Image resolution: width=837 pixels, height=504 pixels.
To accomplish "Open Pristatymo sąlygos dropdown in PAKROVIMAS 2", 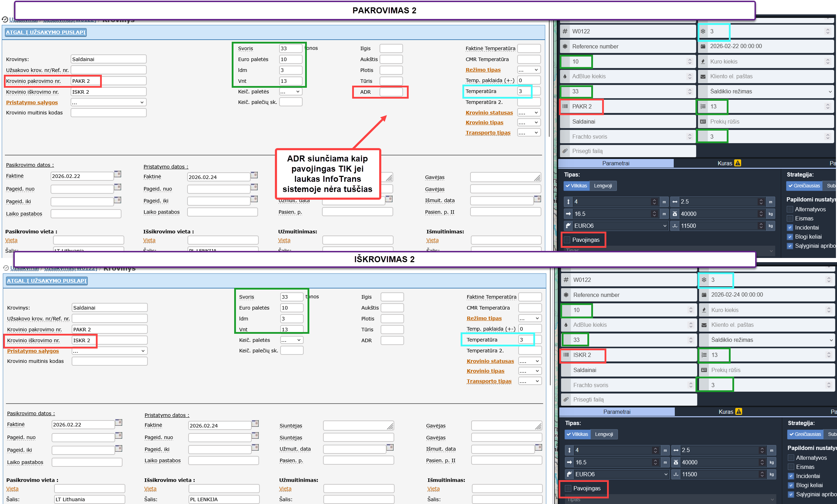I will [108, 102].
